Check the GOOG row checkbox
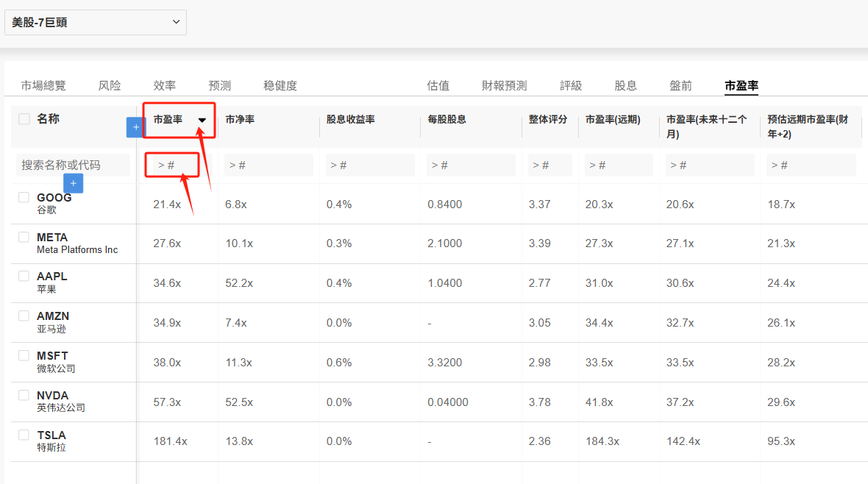The width and height of the screenshot is (868, 484). point(24,197)
